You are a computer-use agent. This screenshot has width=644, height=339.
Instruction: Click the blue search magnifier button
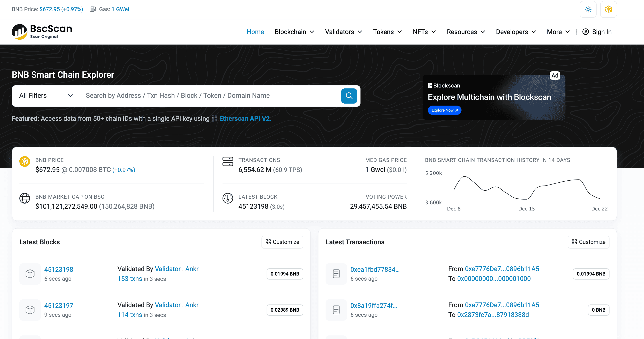(349, 96)
